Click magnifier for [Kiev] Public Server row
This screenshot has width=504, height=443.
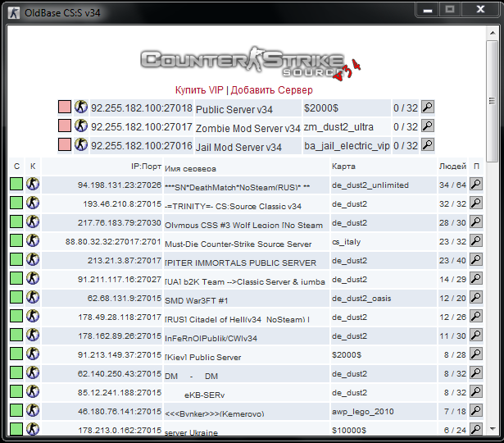(475, 354)
